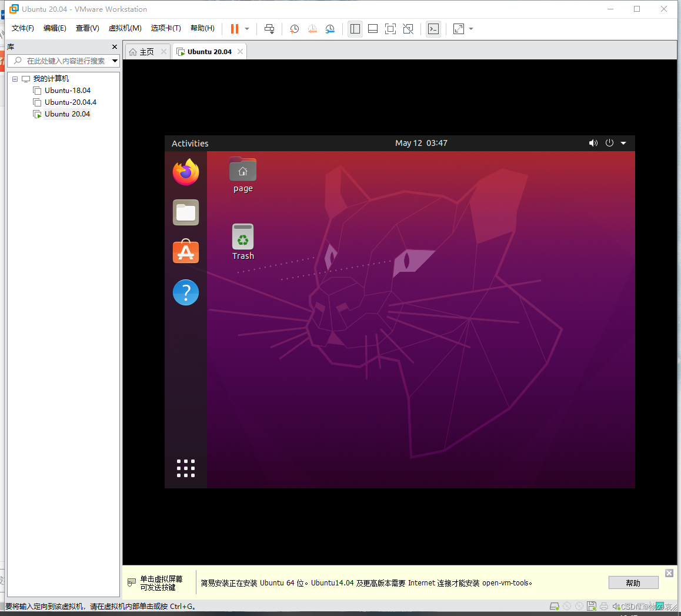Send Ctrl+Alt+Del to the virtual machine
This screenshot has height=616, width=681.
[269, 29]
